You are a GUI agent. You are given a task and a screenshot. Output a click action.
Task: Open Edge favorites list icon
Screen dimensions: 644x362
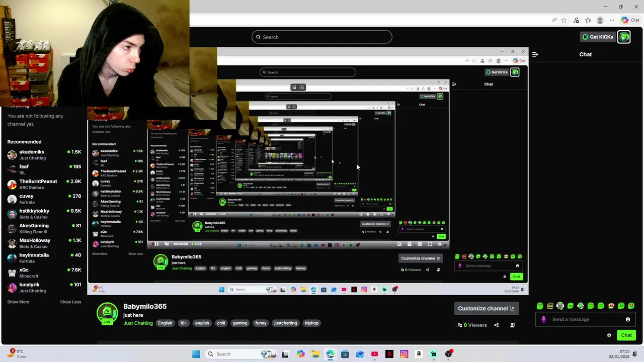(x=588, y=20)
